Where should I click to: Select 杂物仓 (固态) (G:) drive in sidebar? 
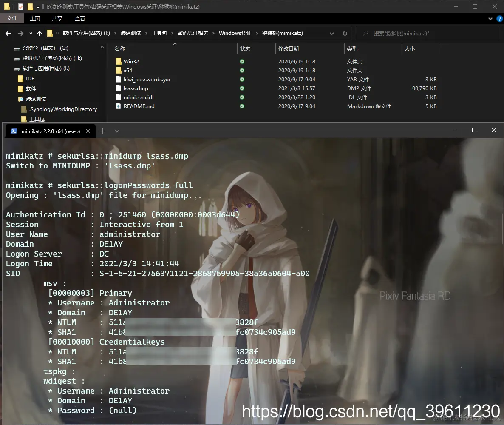click(41, 48)
